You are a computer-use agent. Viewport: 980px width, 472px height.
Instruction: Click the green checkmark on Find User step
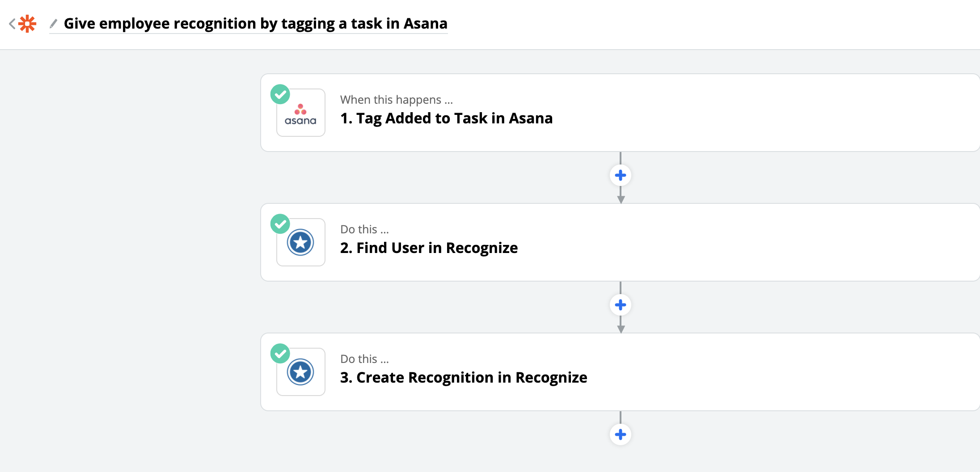pos(281,224)
